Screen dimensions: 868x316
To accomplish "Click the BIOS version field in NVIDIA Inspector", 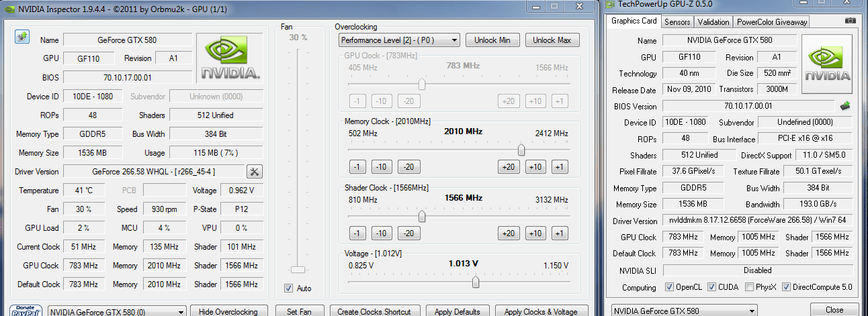I will (128, 78).
